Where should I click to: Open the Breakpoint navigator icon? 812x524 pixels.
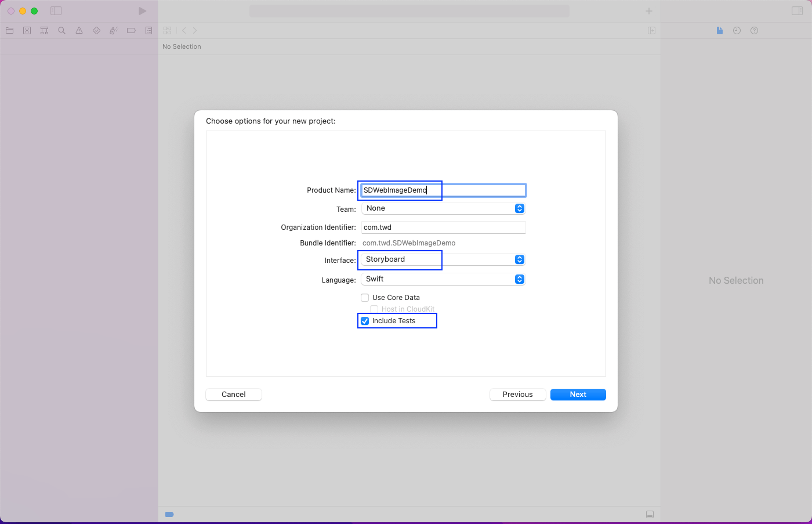(131, 31)
